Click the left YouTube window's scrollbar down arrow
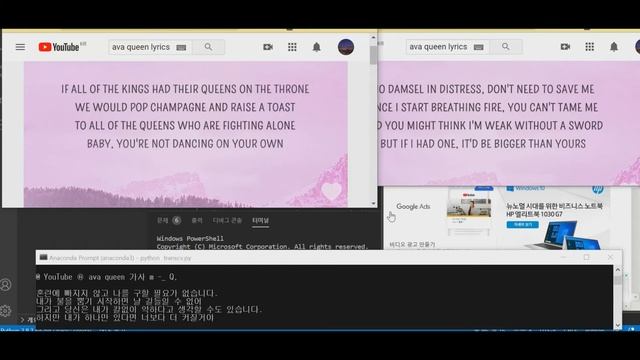 pyautogui.click(x=373, y=203)
